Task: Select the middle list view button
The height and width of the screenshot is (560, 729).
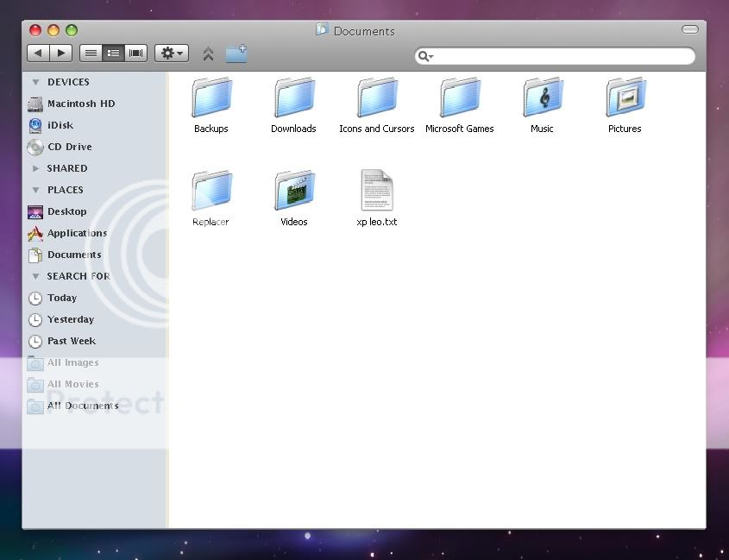Action: click(113, 53)
